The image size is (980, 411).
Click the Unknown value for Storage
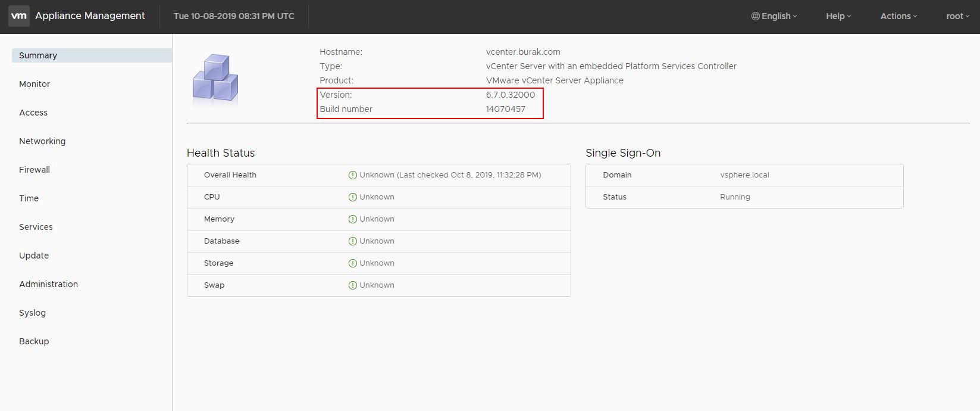coord(377,263)
